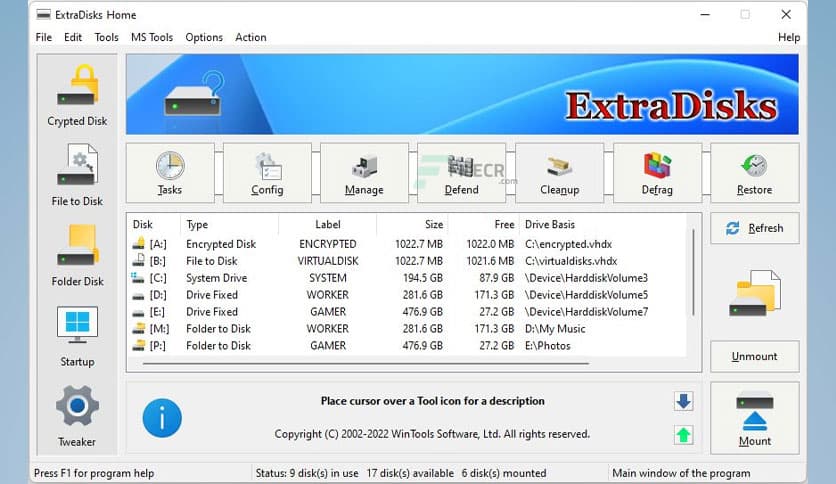Open the Config tool
The width and height of the screenshot is (836, 484).
pos(267,173)
